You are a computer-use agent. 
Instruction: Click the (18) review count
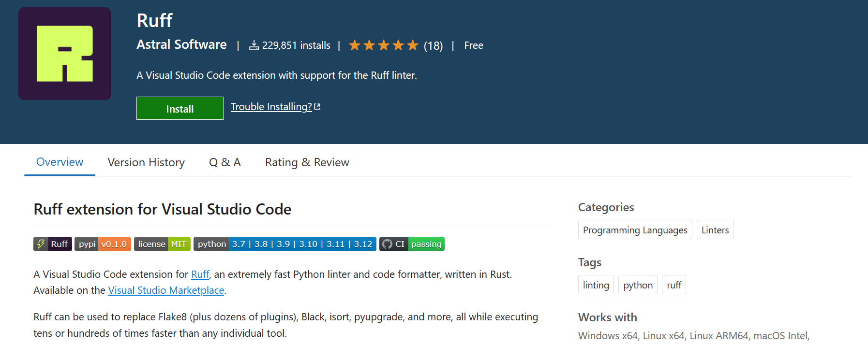pyautogui.click(x=434, y=46)
